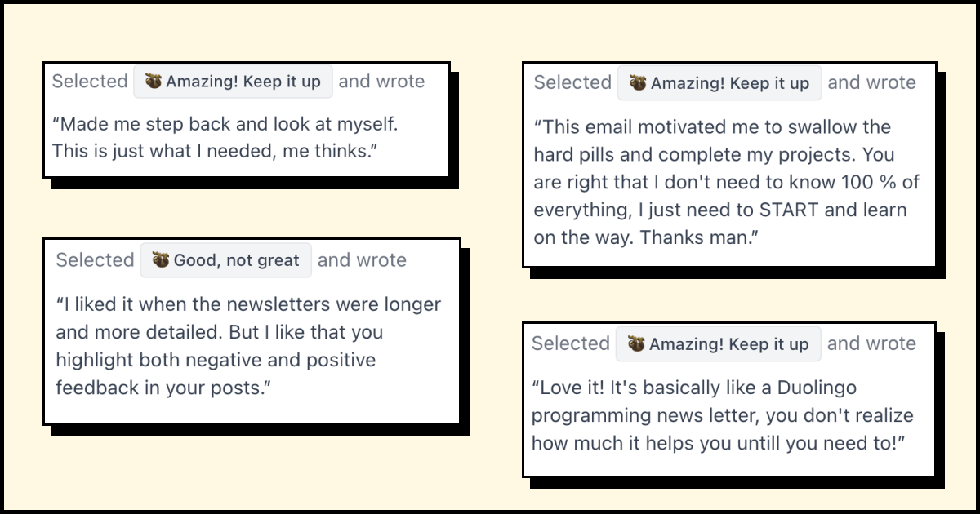Select 'Amazing! Keep it up' badge above 'Love it!' quote
This screenshot has height=514, width=980.
(718, 344)
